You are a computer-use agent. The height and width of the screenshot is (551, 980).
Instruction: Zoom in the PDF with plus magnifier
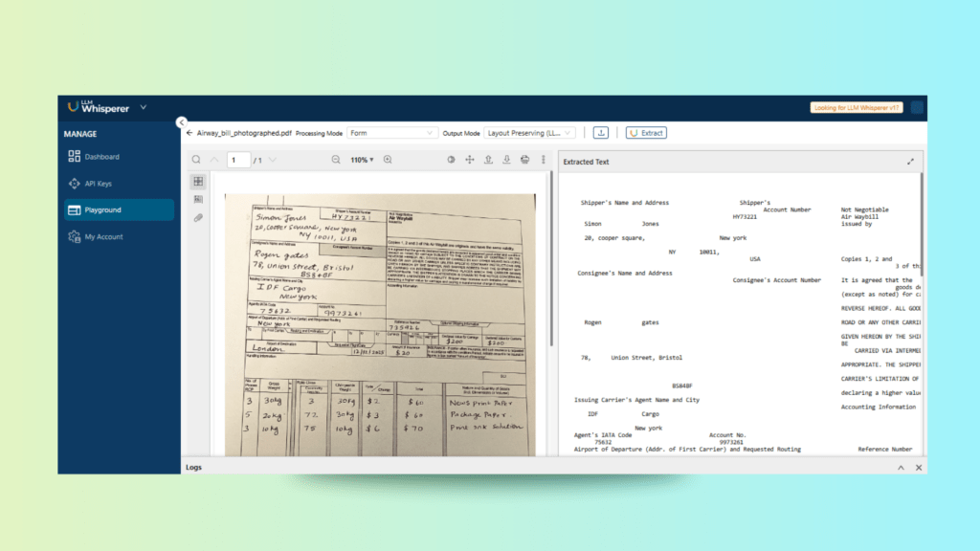[388, 160]
